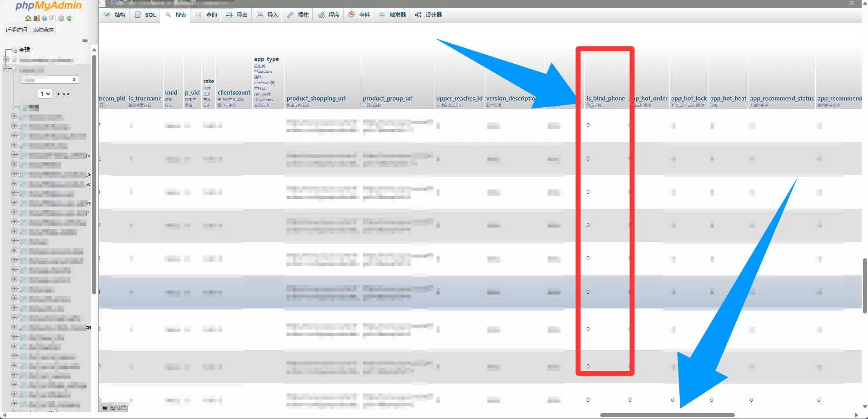Jump to last table page with >>

[66, 94]
